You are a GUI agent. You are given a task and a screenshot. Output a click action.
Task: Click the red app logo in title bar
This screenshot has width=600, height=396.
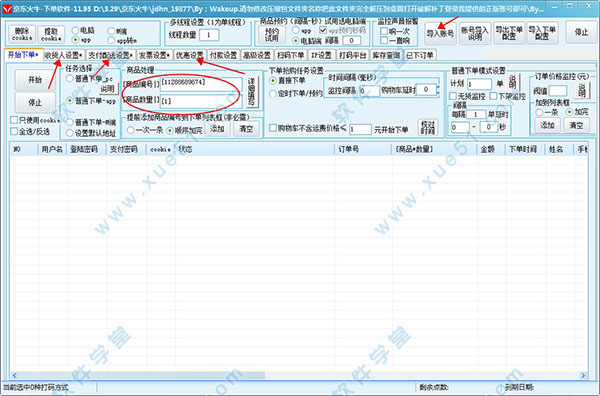click(7, 8)
